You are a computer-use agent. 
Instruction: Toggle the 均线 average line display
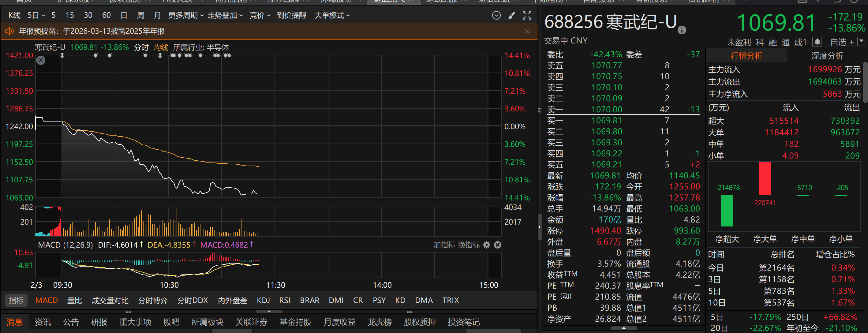coord(161,47)
